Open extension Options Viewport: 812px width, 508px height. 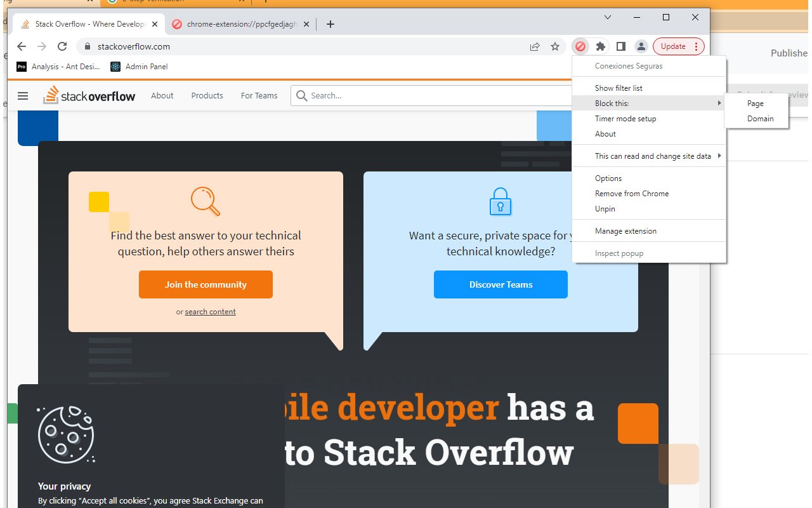(649, 178)
